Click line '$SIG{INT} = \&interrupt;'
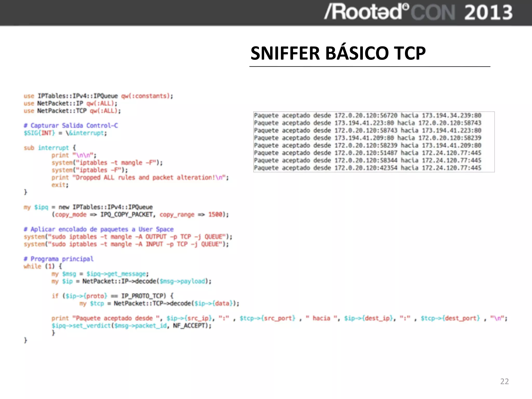Screen dimensions: 532x399 (x=65, y=133)
